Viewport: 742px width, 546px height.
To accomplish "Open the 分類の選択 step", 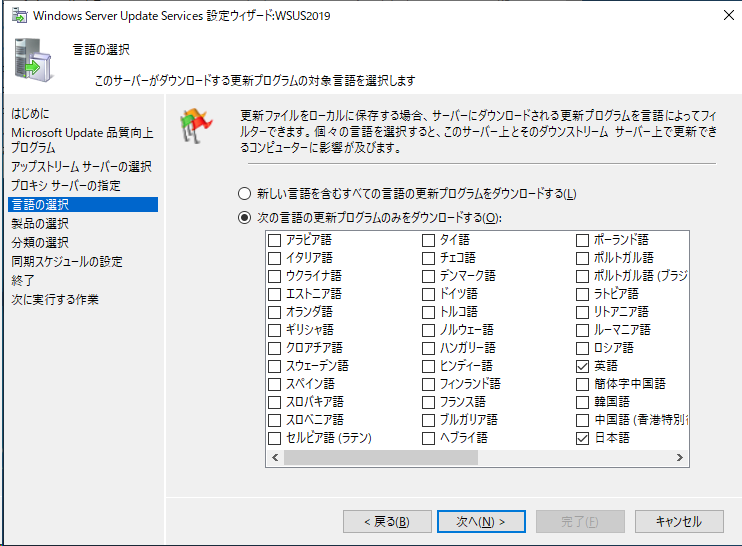I will [x=40, y=242].
